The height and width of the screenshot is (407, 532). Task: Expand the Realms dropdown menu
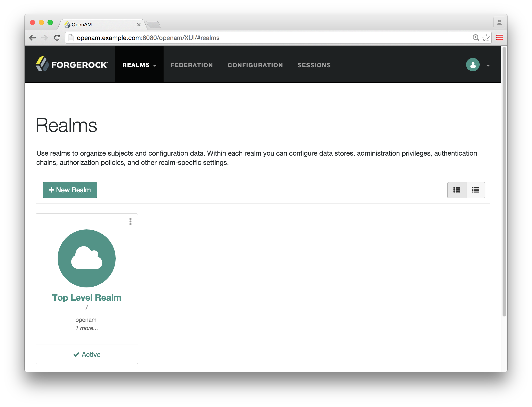(139, 65)
